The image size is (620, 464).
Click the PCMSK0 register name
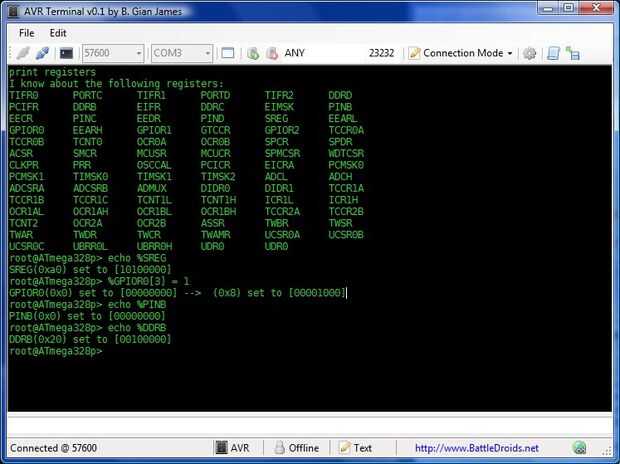click(x=346, y=165)
